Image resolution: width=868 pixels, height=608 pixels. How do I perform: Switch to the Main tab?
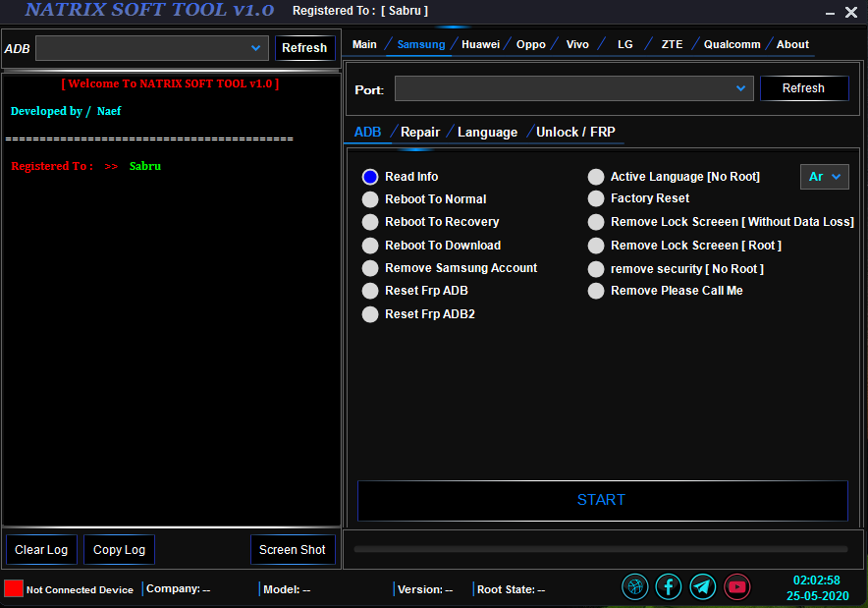pyautogui.click(x=364, y=44)
